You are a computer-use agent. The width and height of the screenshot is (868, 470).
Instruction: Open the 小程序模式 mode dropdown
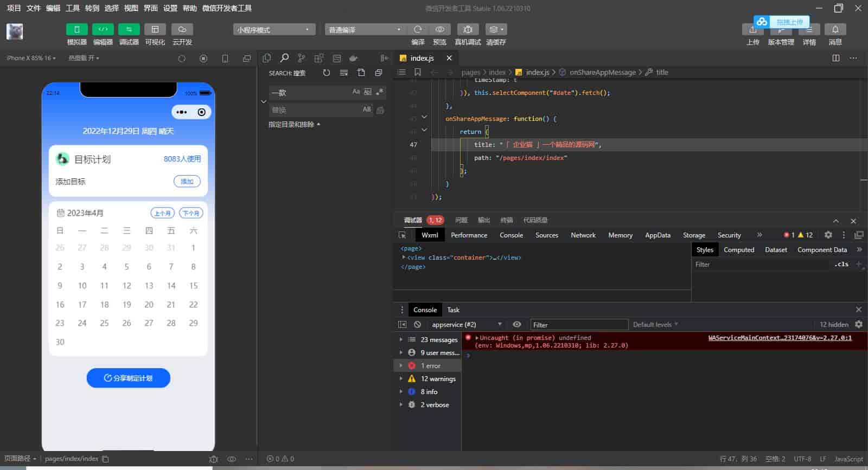(x=274, y=30)
